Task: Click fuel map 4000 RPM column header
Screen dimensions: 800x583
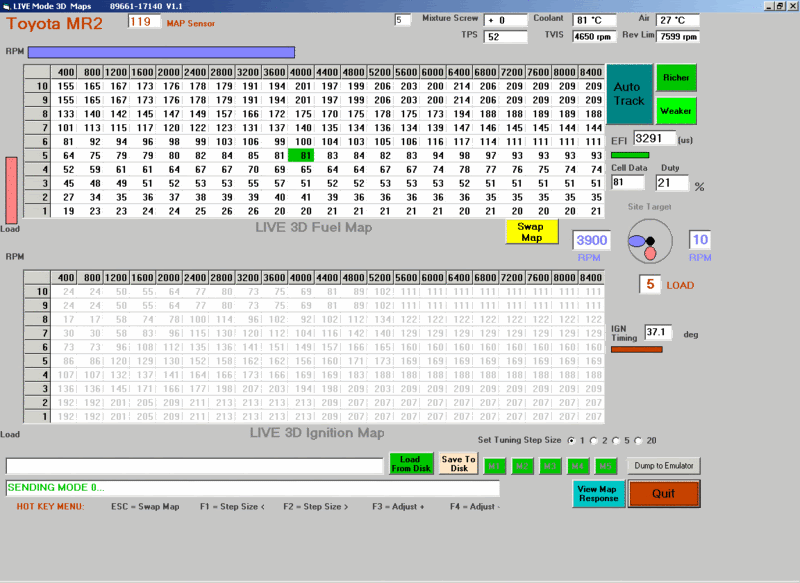Action: 301,72
